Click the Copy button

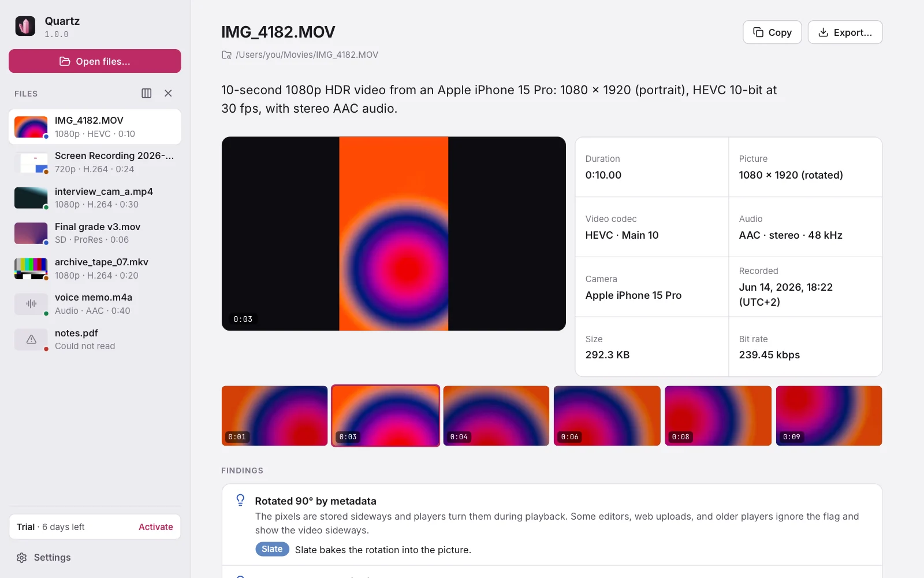click(x=772, y=32)
